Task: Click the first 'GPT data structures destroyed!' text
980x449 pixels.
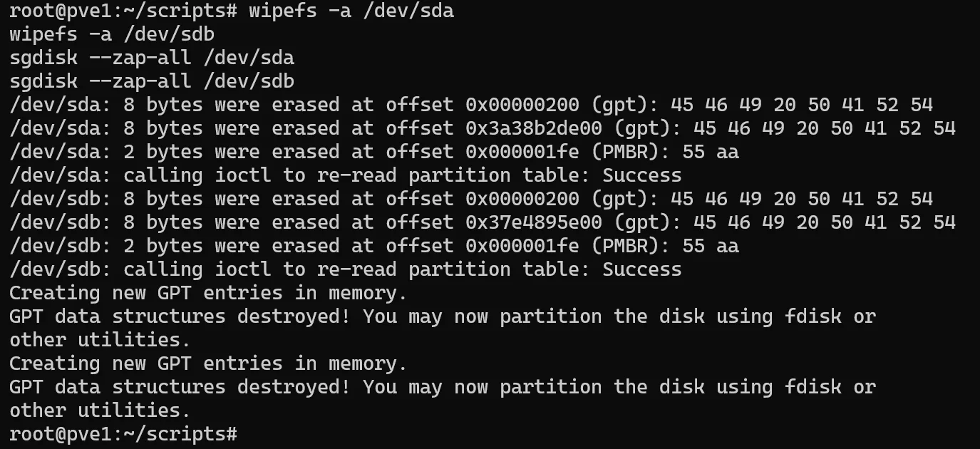Action: tap(180, 317)
